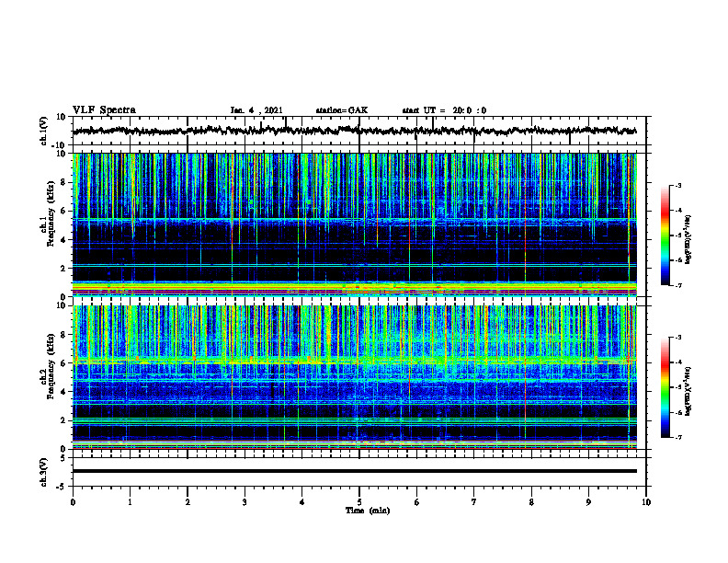Screen dimensions: 728x563
Task: Click the ch.2 color scale bar
Action: 665,387
